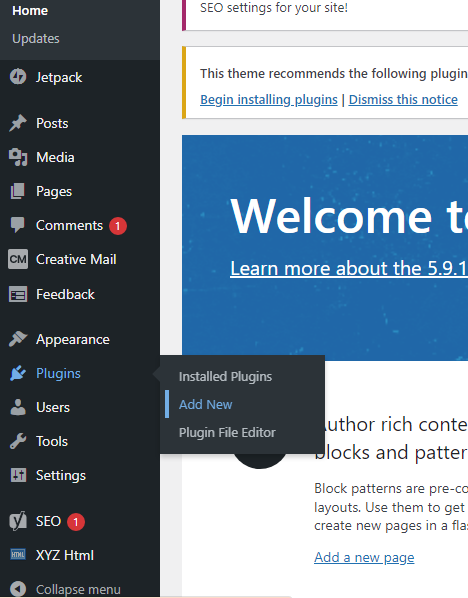Click the Comments red notification badge

coord(118,226)
